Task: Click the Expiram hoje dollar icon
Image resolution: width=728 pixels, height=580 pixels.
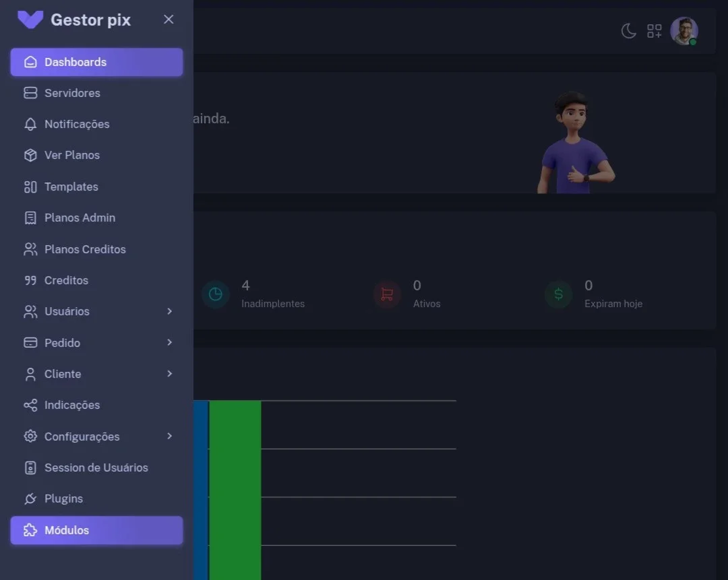Action: (x=559, y=294)
